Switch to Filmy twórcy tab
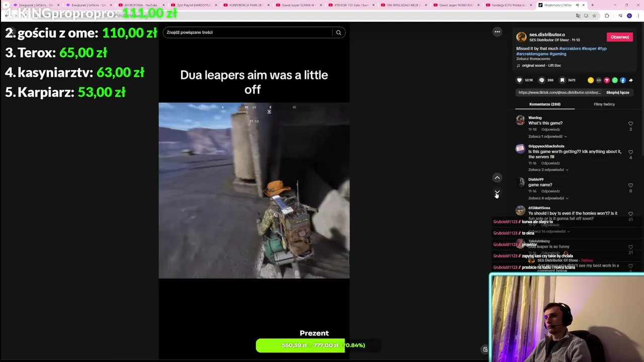 [x=604, y=104]
